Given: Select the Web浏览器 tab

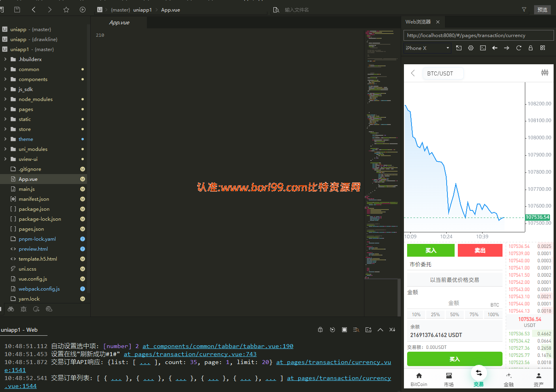Looking at the screenshot, I should click(418, 22).
